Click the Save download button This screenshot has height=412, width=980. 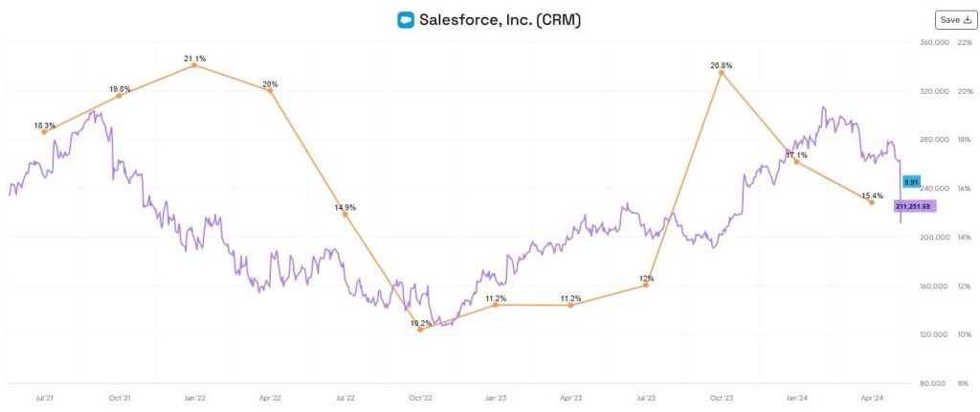pos(955,20)
